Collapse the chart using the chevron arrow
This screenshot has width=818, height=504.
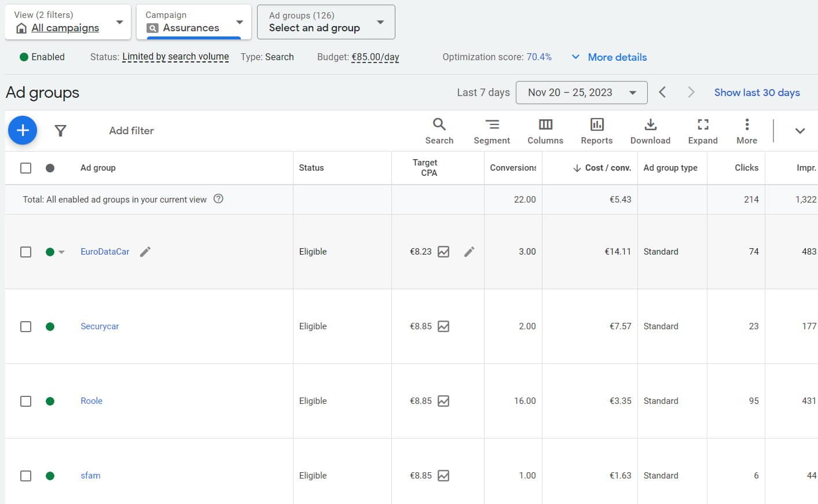800,131
